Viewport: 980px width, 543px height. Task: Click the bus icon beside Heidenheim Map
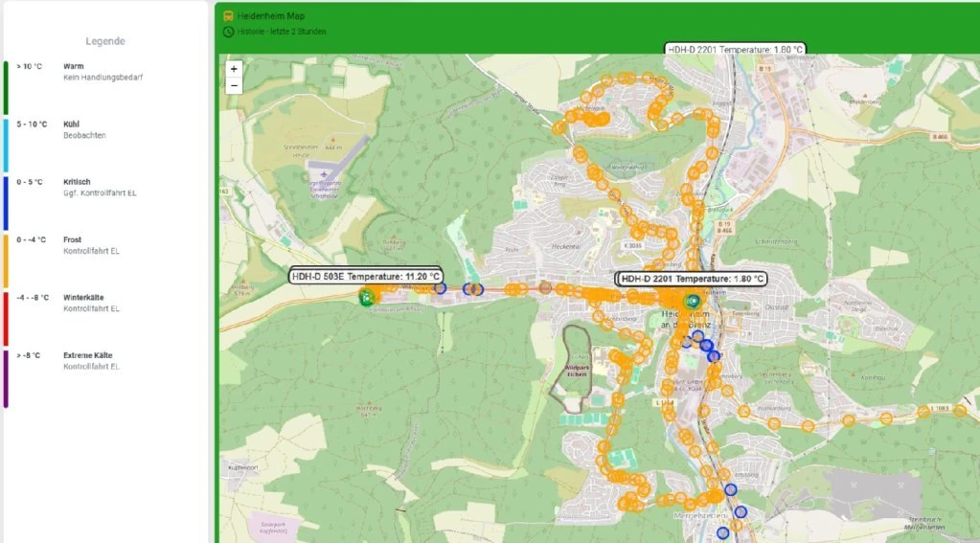click(x=229, y=16)
